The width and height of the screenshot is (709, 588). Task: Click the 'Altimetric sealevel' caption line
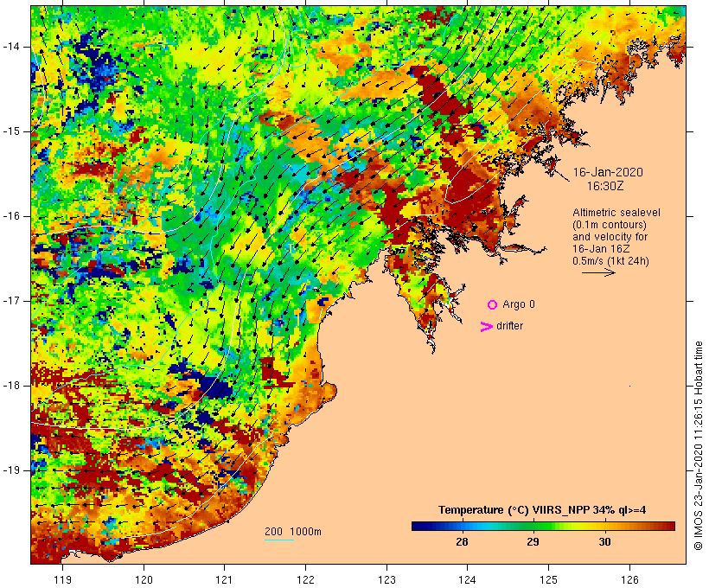pos(616,213)
